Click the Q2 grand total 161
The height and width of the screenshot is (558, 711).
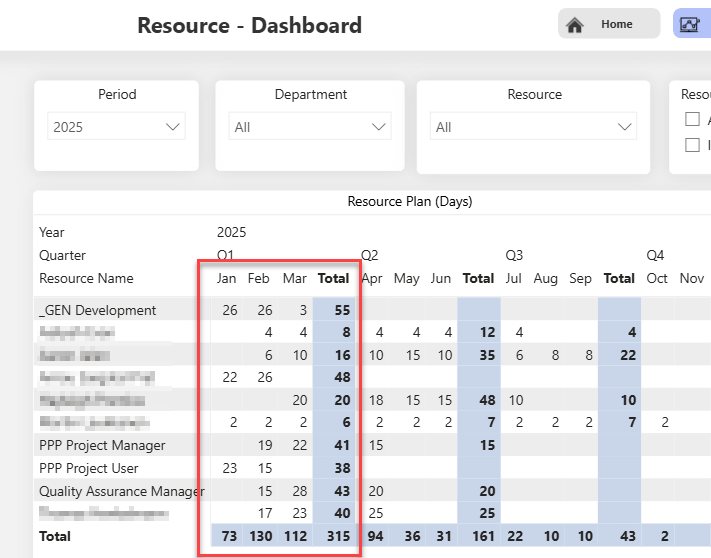483,536
